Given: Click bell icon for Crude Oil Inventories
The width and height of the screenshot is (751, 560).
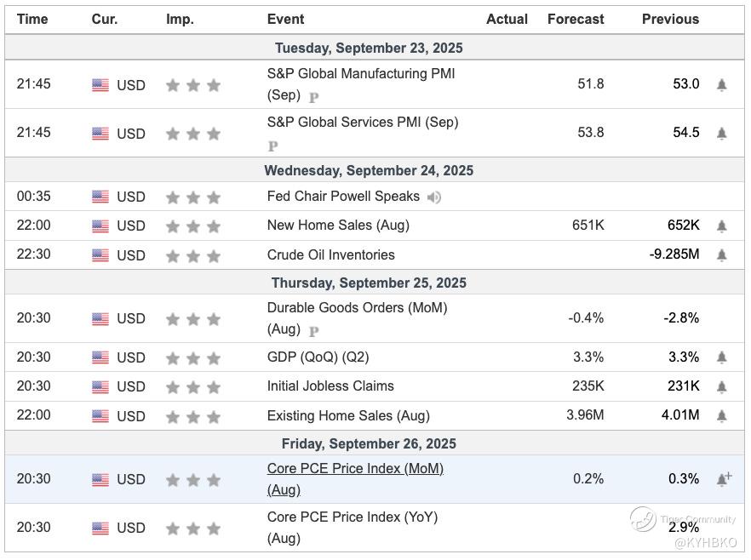Looking at the screenshot, I should [721, 254].
